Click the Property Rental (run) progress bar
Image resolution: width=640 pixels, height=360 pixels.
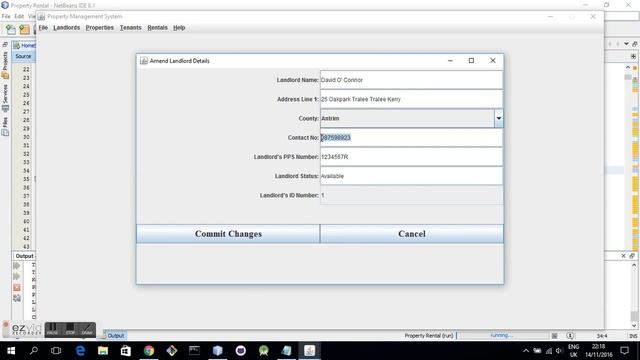(501, 336)
